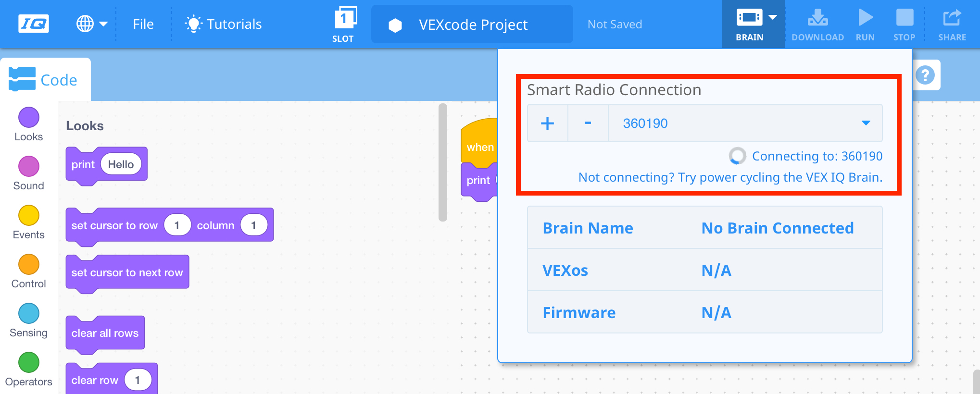This screenshot has width=980, height=394.
Task: Click the print Hello block
Action: point(106,165)
